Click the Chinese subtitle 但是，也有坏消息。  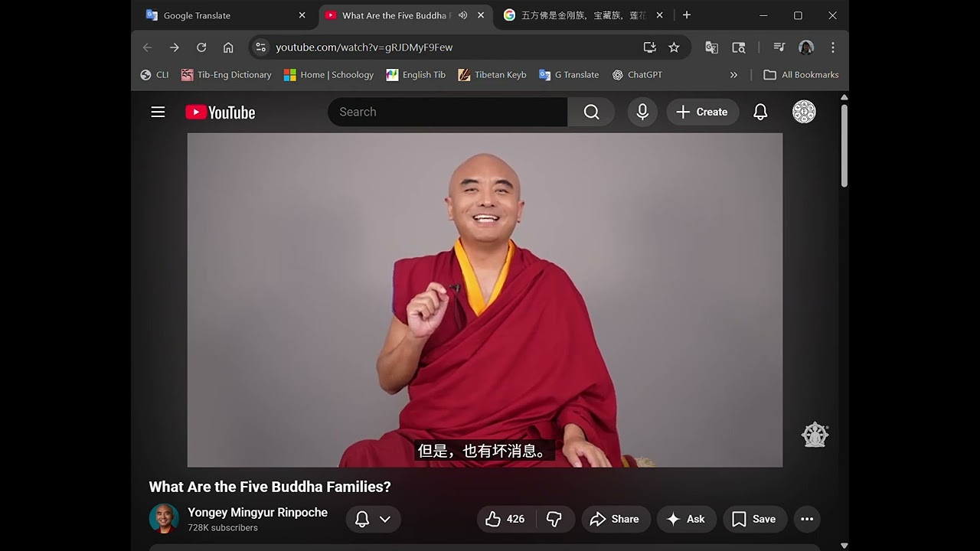pyautogui.click(x=485, y=451)
